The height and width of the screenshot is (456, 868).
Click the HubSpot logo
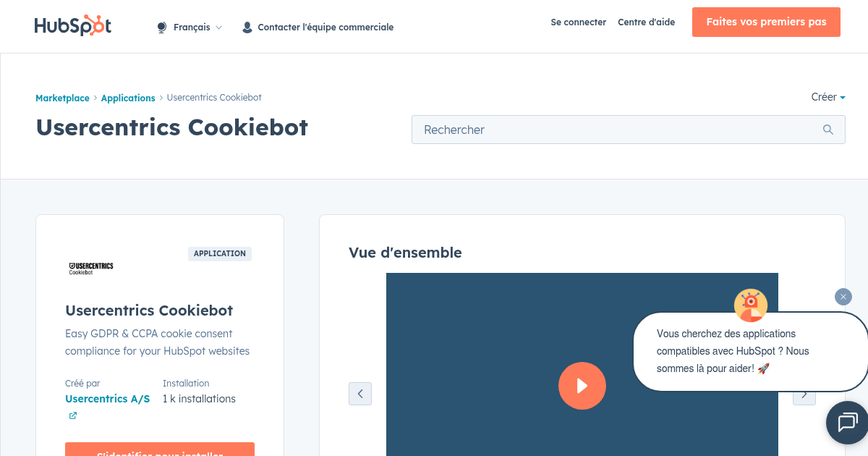[73, 25]
